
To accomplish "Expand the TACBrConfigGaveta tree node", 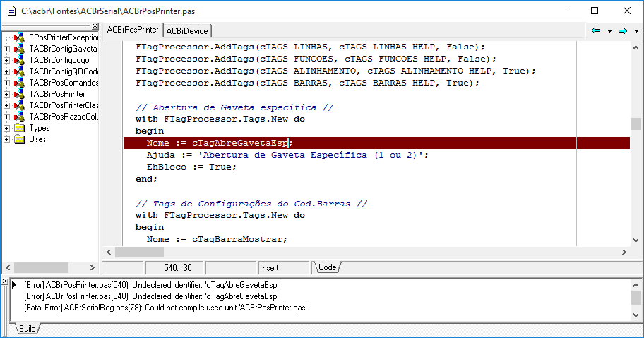I will pos(6,49).
